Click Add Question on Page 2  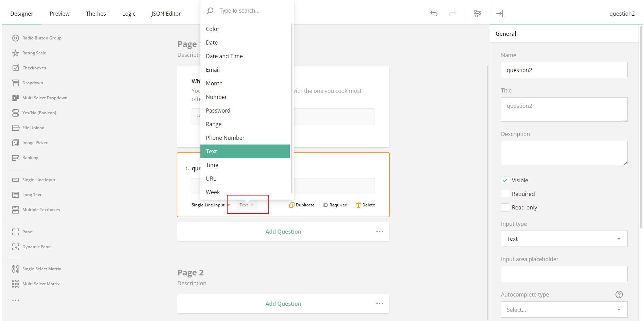click(x=283, y=303)
